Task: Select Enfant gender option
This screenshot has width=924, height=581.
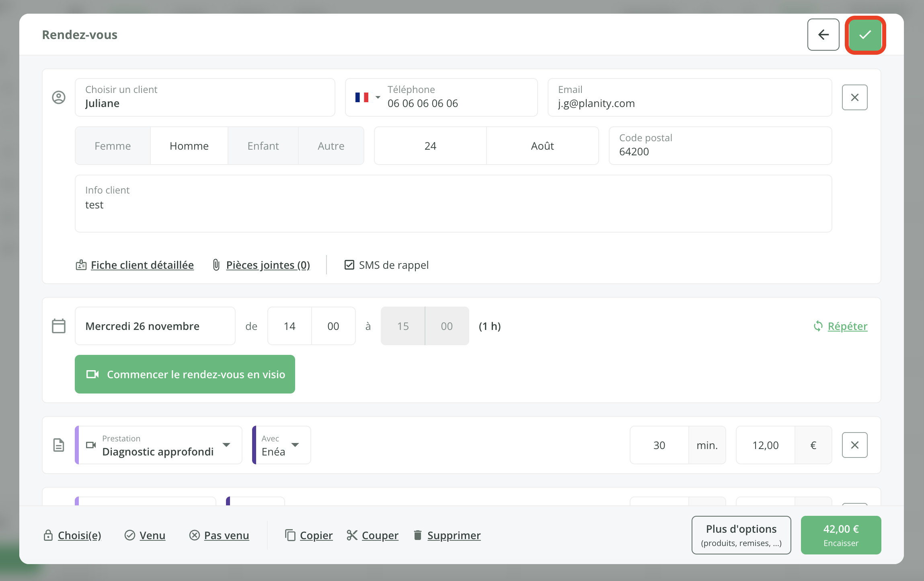Action: pos(263,146)
